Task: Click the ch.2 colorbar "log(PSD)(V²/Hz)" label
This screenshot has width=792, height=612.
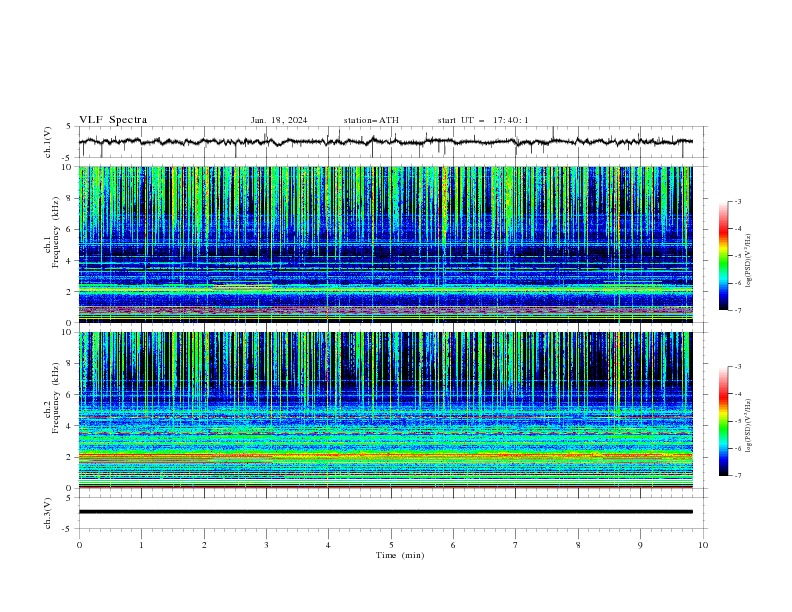Action: [x=748, y=426]
